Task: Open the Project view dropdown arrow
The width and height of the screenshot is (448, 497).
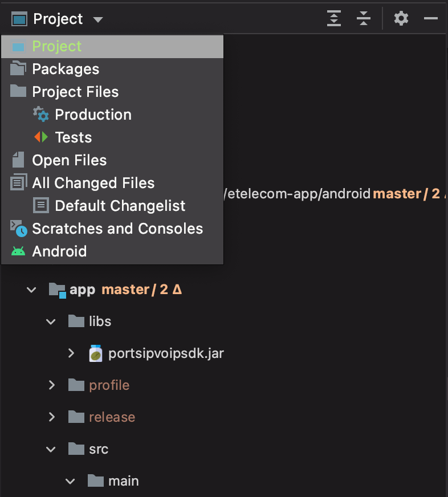Action: 97,19
